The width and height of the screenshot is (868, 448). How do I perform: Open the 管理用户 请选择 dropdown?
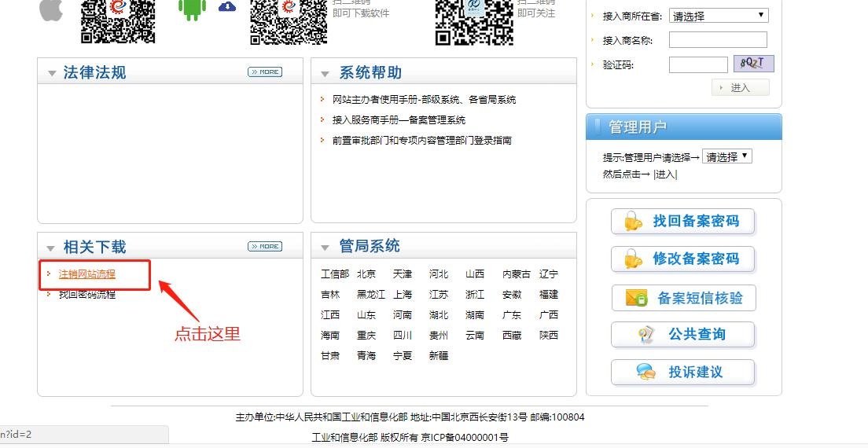pyautogui.click(x=726, y=156)
